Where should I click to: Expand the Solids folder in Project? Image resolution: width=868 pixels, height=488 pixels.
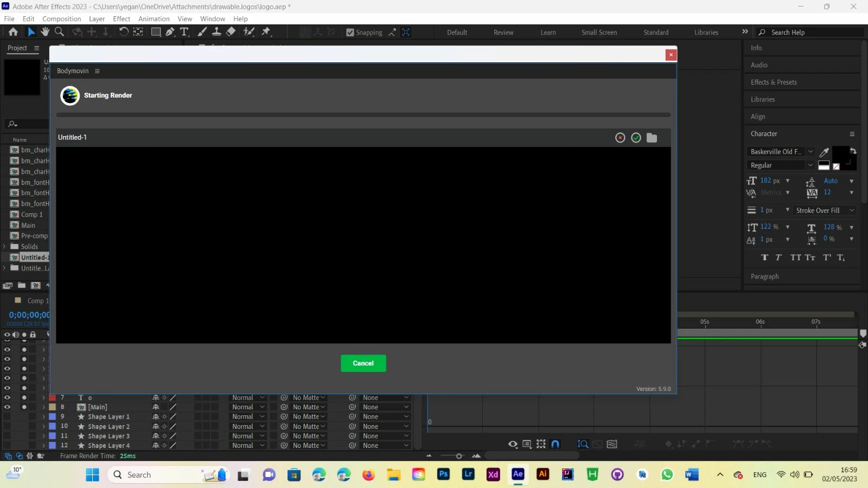(4, 247)
